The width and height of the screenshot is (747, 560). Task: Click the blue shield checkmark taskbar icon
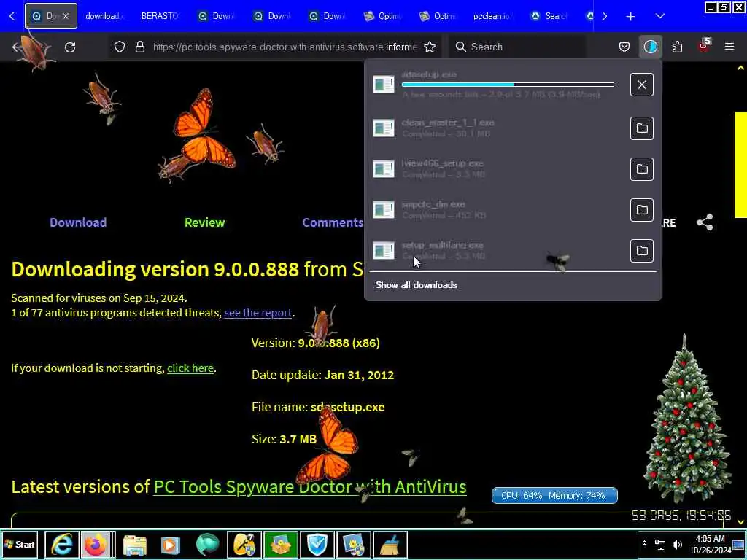coord(317,545)
